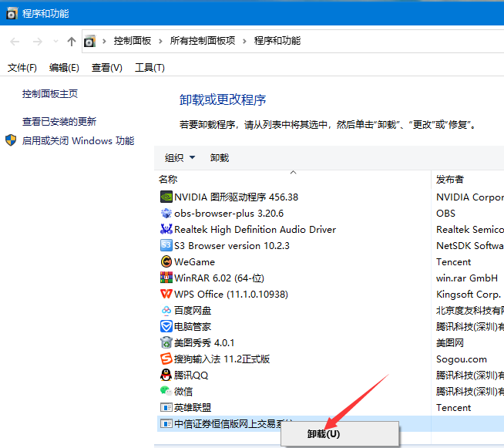Click the 中信证券 program icon
Viewport: 504px width, 448px height.
[x=166, y=423]
